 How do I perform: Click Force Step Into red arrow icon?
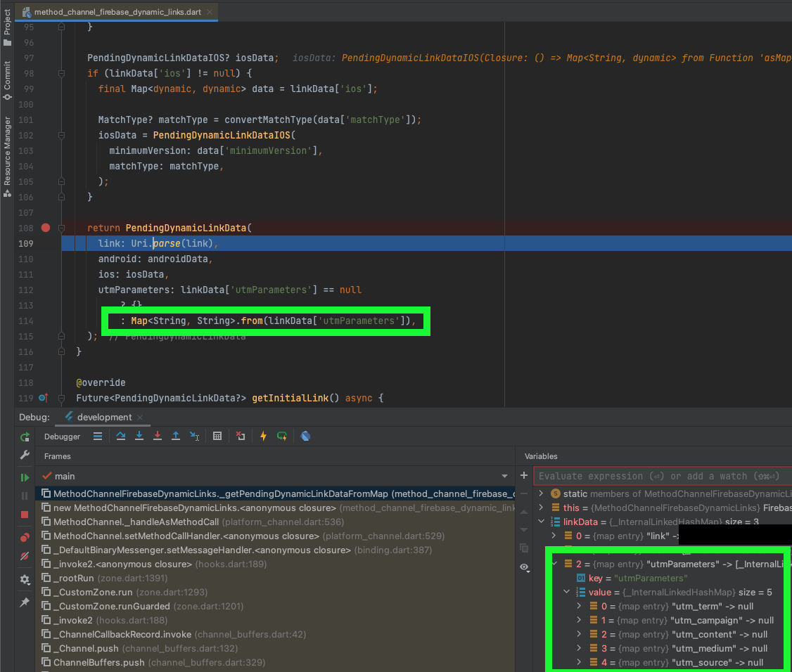click(158, 437)
